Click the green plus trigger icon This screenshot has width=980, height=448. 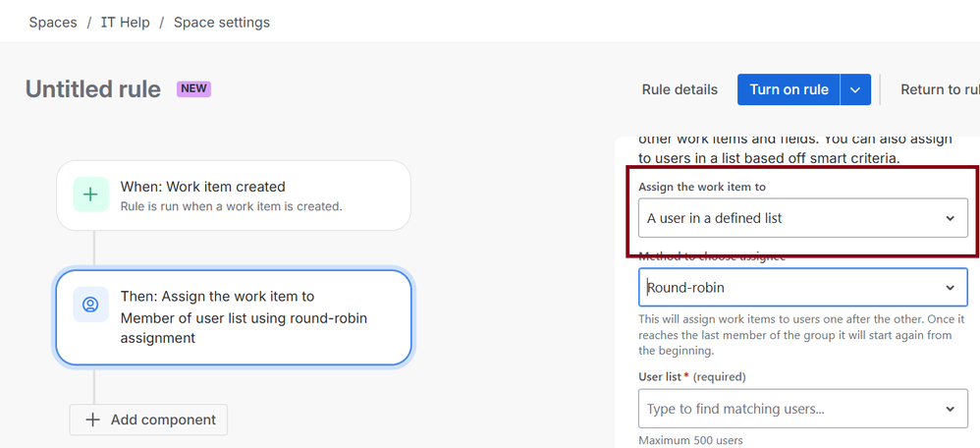point(90,195)
